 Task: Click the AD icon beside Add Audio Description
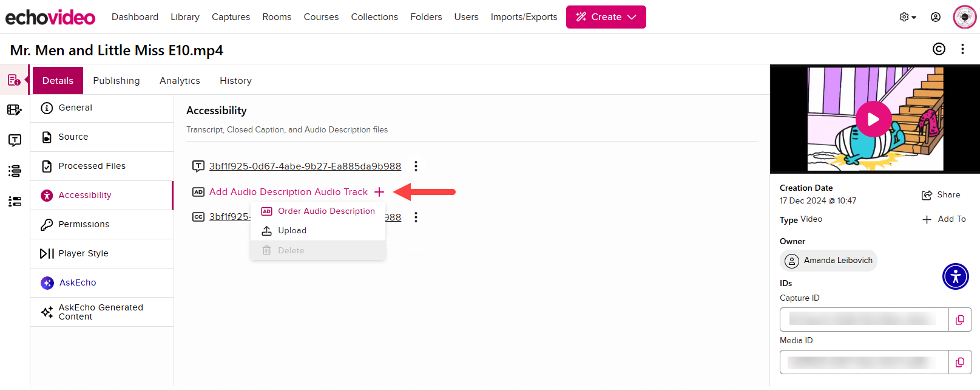tap(198, 192)
